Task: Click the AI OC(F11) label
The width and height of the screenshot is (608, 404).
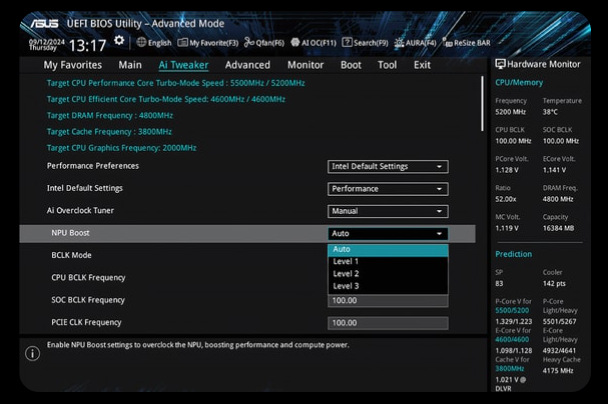Action: point(319,43)
